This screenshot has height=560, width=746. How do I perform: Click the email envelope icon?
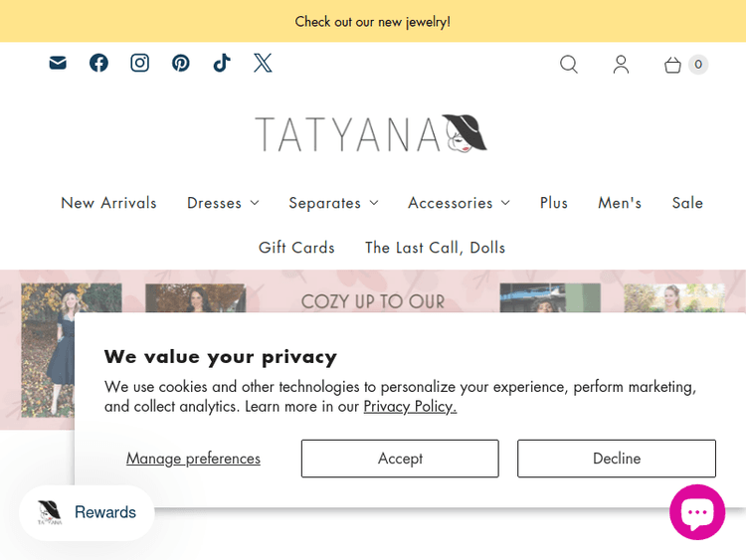coord(58,64)
